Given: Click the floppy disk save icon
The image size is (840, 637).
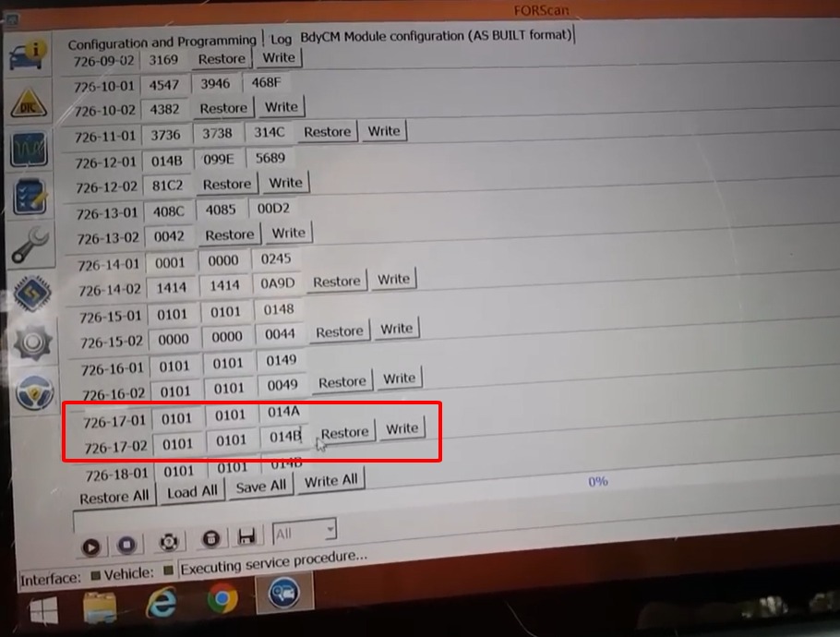Looking at the screenshot, I should pos(246,535).
